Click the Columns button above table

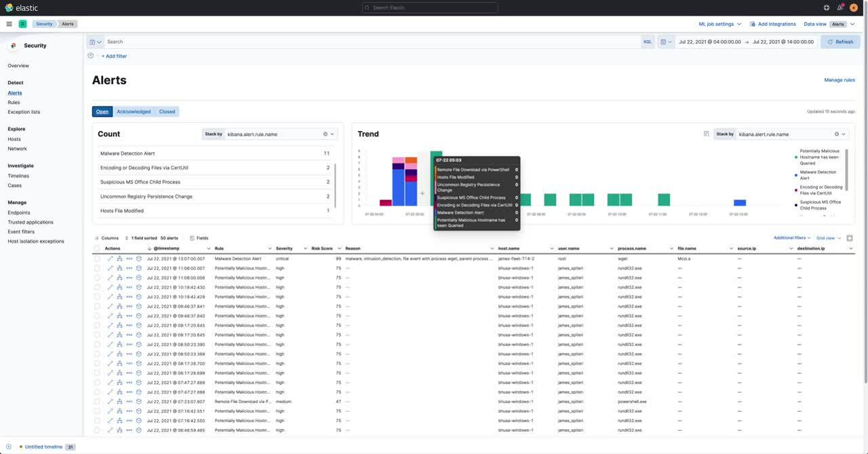(x=106, y=238)
